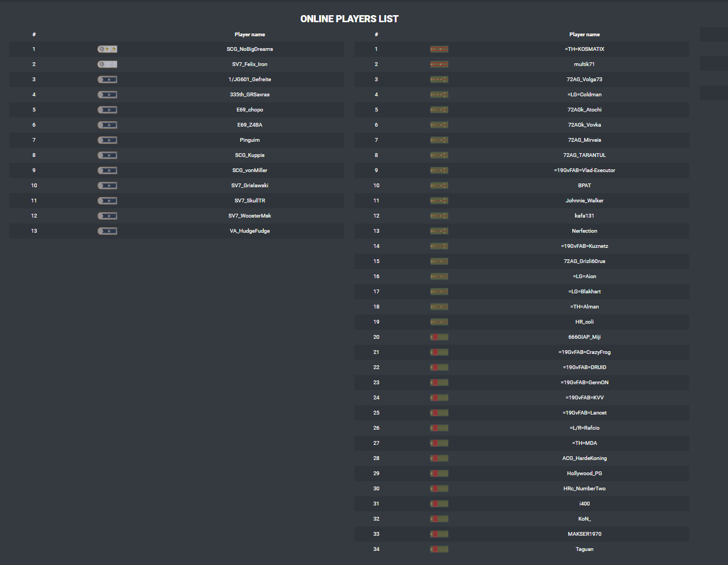
Task: Open MAKSER1970 player profile
Action: tap(585, 534)
